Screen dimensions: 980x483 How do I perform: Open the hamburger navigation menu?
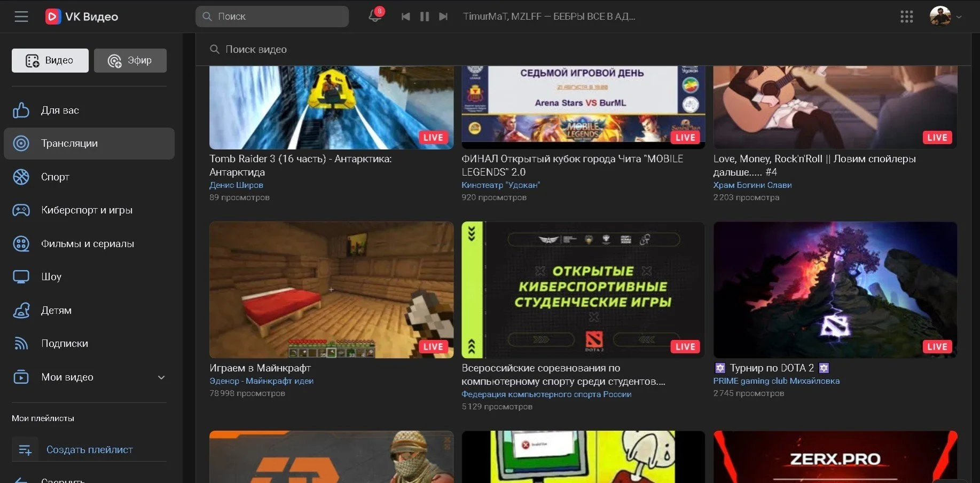pyautogui.click(x=21, y=17)
